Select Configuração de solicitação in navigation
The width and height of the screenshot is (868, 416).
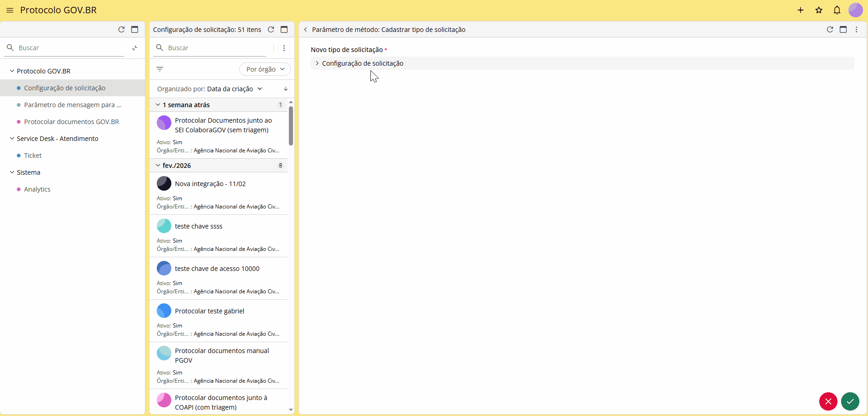tap(72, 88)
